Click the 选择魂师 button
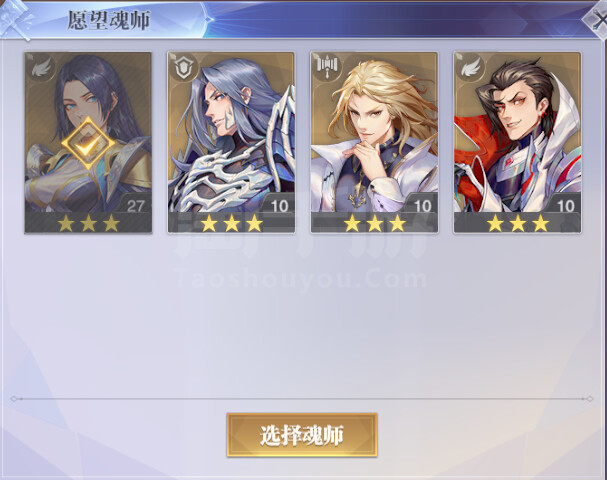 (x=302, y=435)
